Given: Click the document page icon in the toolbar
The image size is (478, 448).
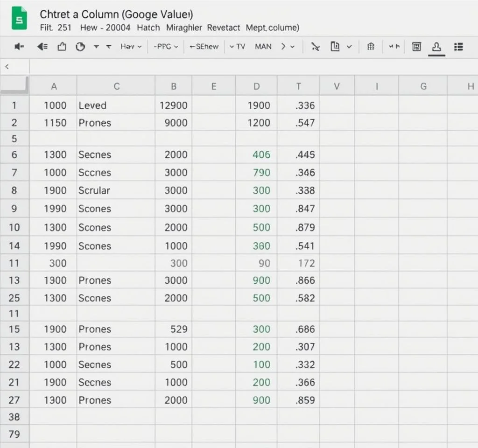Looking at the screenshot, I should point(335,47).
